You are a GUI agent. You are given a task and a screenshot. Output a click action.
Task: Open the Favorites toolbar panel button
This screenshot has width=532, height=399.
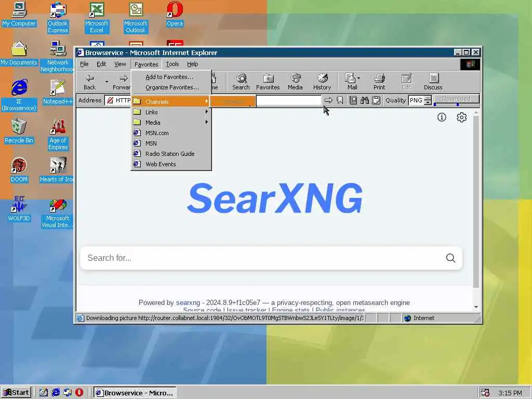click(268, 82)
